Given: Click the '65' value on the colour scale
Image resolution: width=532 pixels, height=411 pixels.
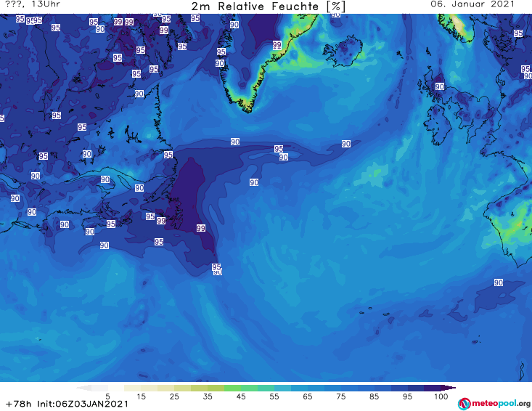Looking at the screenshot, I should point(308,396).
